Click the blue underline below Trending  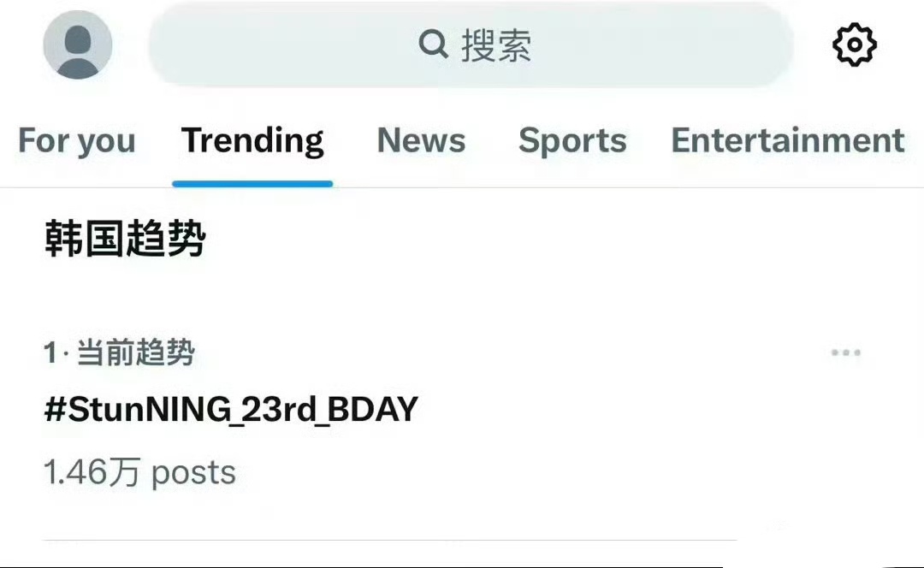coord(252,184)
